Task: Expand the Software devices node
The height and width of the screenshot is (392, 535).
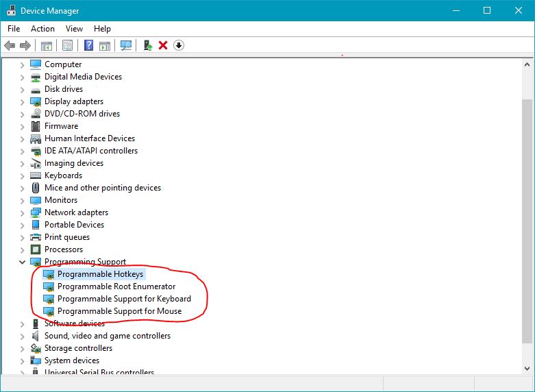Action: click(22, 323)
